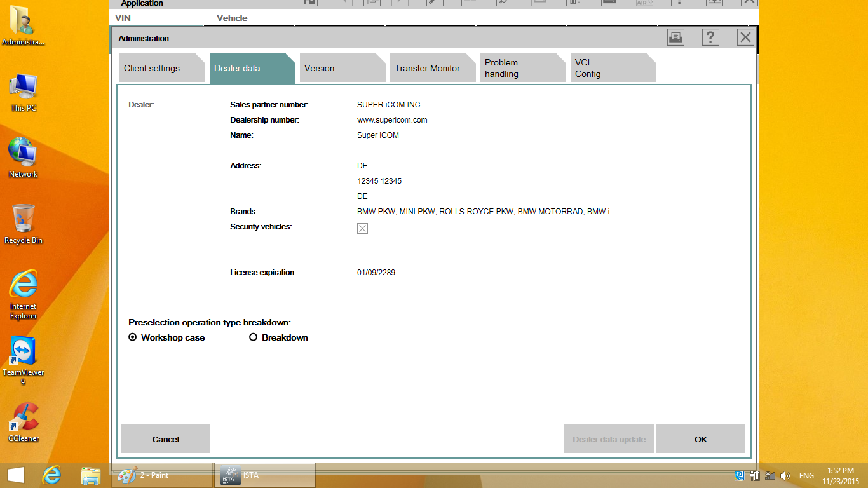Toggle the Security vehicles checkbox
Viewport: 868px width, 488px height.
point(362,229)
